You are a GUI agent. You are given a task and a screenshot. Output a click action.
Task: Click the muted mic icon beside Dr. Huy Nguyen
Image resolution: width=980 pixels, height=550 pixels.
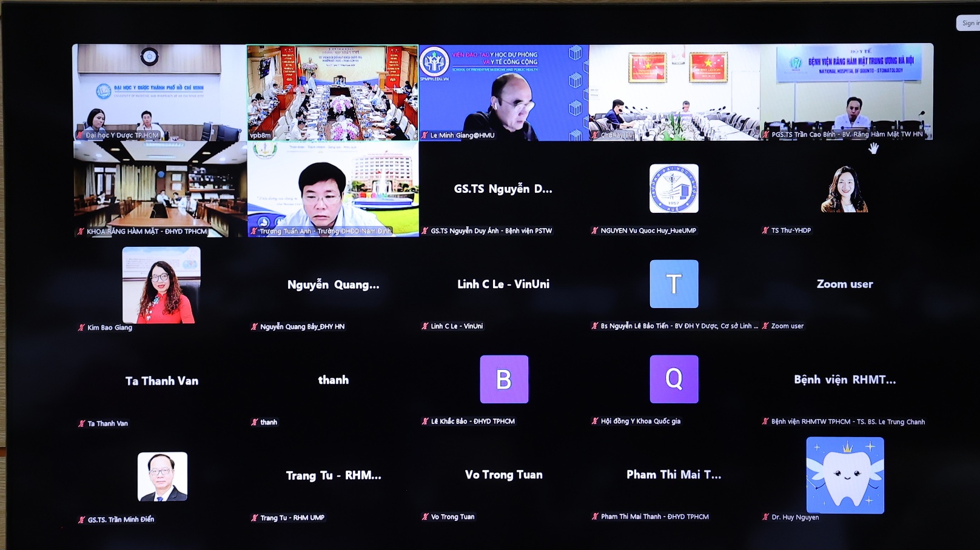765,517
